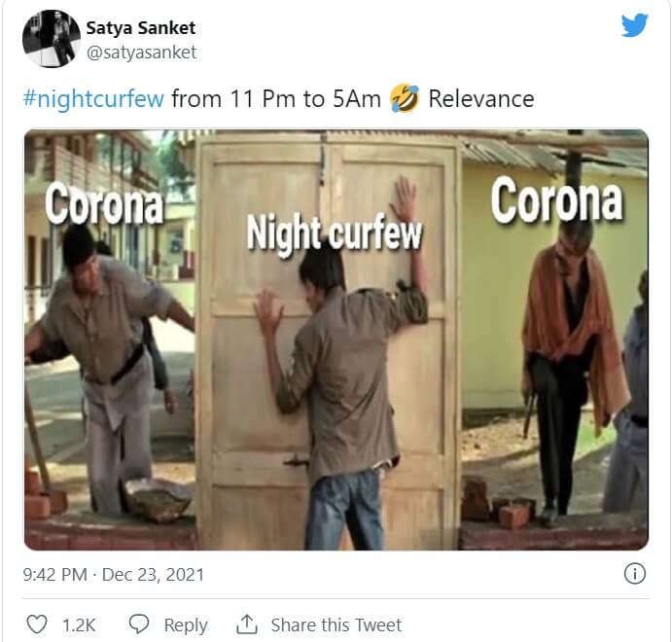
Task: Open the night curfew meme image
Action: tap(336, 339)
